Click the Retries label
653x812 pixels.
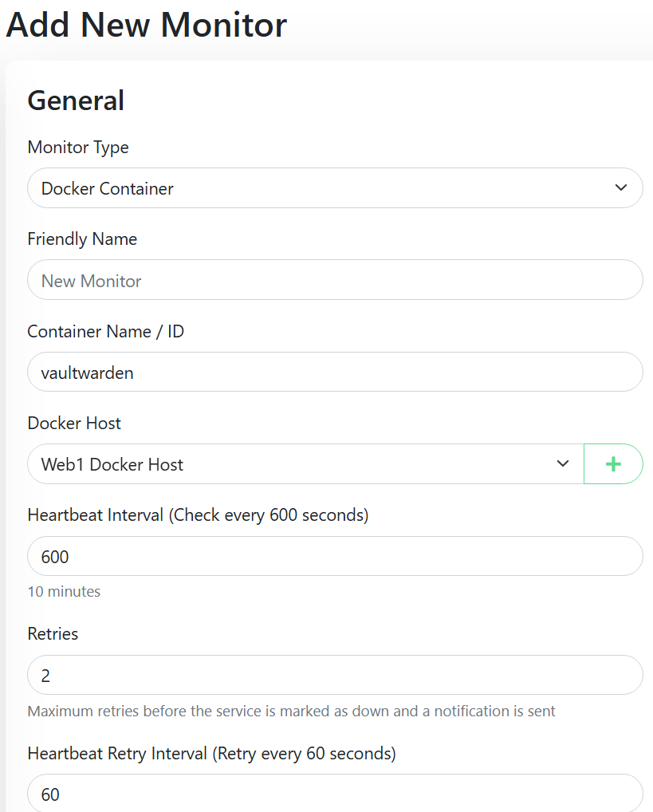point(53,634)
